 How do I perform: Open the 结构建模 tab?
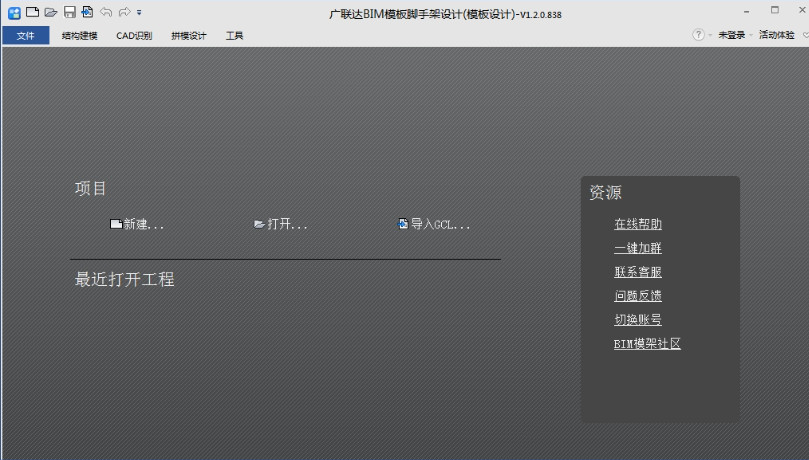click(79, 36)
